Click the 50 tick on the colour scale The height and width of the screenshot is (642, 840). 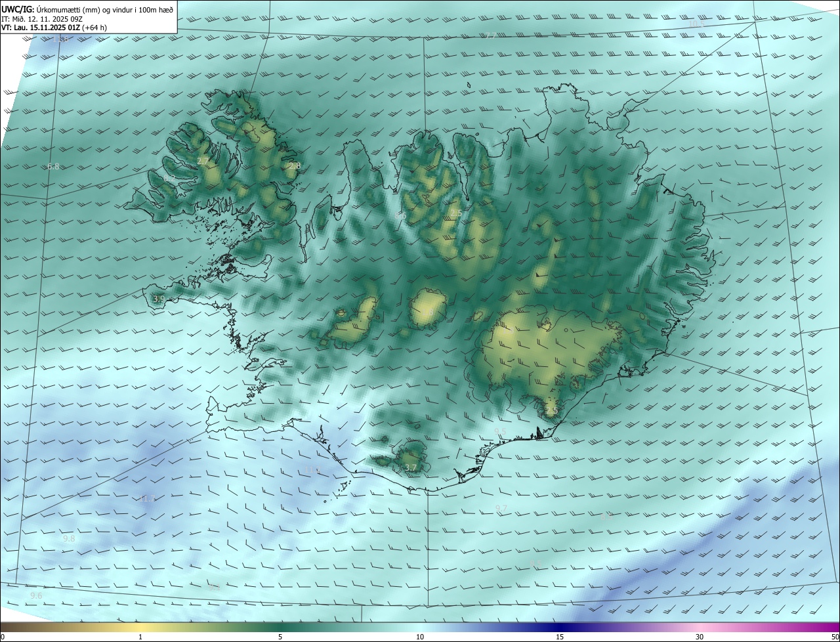pyautogui.click(x=835, y=637)
